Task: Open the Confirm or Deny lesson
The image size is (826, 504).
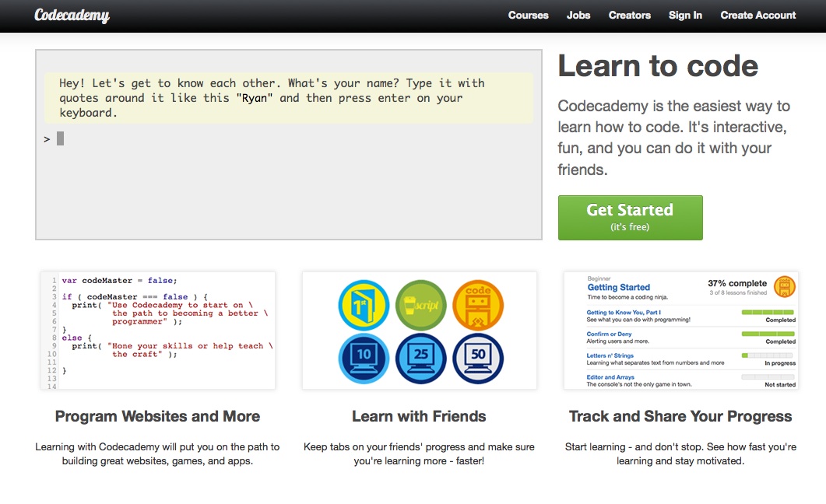Action: point(609,334)
